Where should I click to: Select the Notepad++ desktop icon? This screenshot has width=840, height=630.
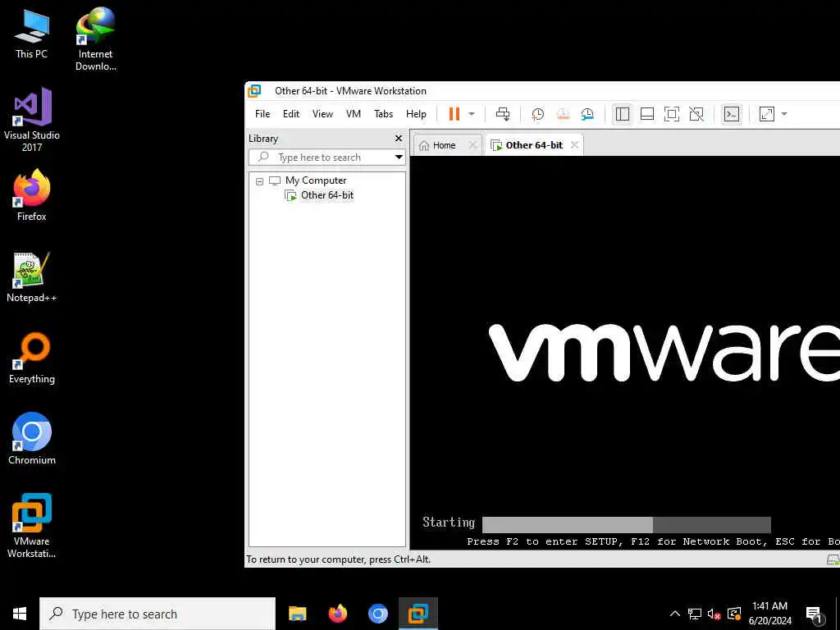pyautogui.click(x=32, y=277)
